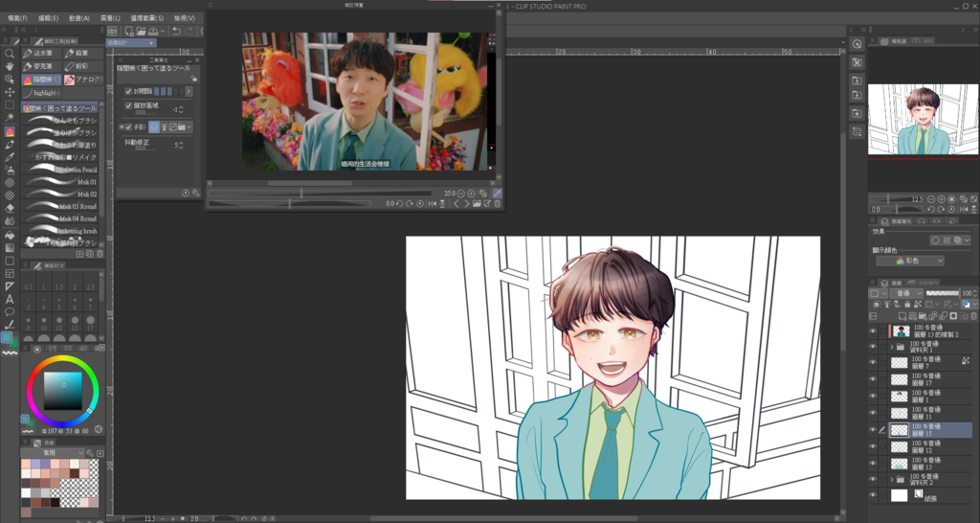Hide layer 圖層 13 的複製 2

click(x=873, y=330)
